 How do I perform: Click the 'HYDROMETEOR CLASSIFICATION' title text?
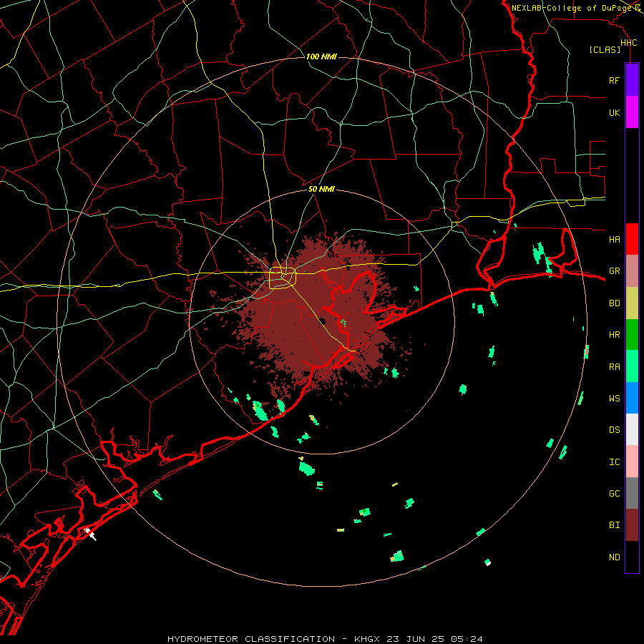251,639
